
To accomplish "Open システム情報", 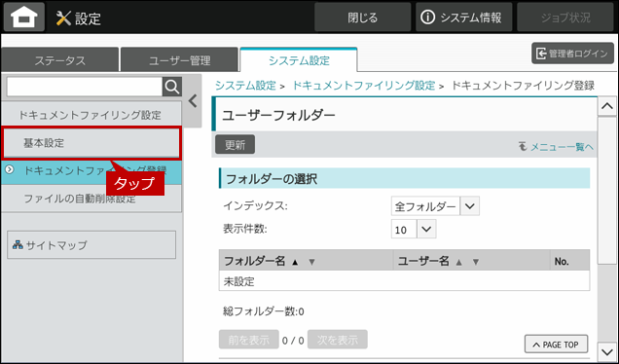I will (464, 18).
